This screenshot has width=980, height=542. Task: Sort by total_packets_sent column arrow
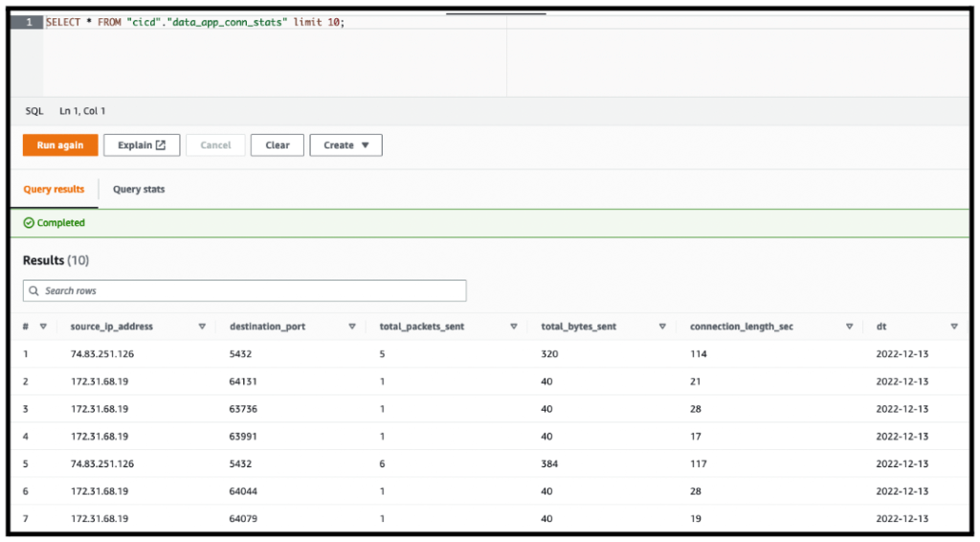click(513, 327)
